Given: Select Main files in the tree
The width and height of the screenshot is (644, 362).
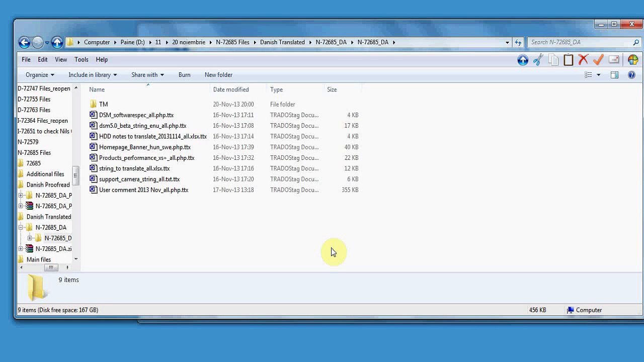Looking at the screenshot, I should coord(39,259).
